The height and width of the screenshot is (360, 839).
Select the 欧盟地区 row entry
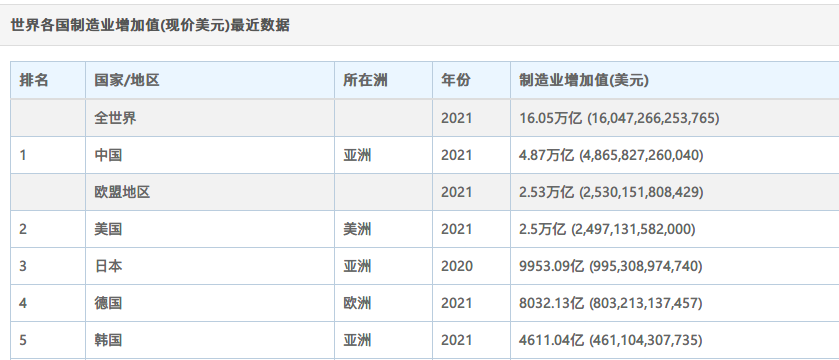(x=123, y=192)
